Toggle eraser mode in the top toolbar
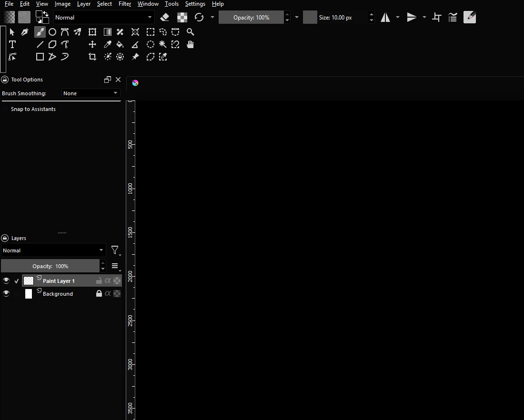 [x=165, y=17]
